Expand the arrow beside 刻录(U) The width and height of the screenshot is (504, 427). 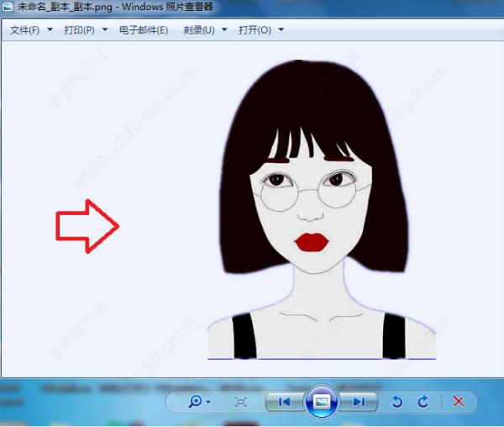[224, 29]
